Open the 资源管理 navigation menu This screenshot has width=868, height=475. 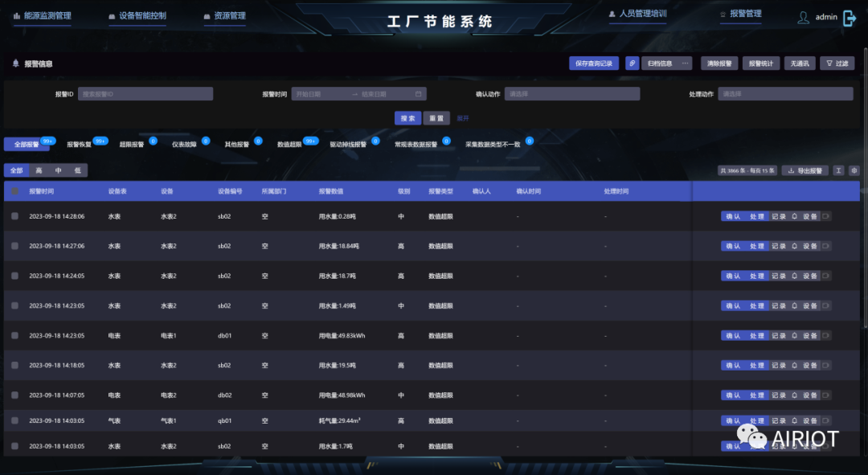coord(225,16)
